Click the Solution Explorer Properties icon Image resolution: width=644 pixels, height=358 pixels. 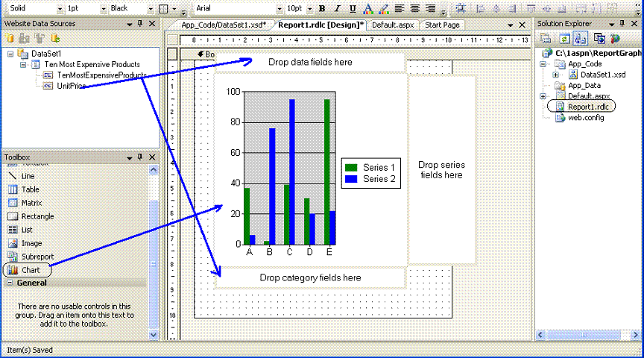pos(546,39)
